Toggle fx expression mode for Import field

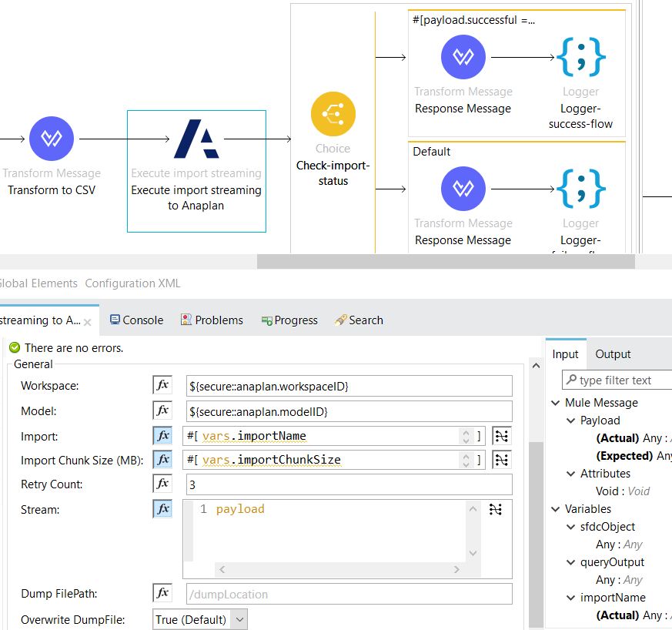(162, 436)
